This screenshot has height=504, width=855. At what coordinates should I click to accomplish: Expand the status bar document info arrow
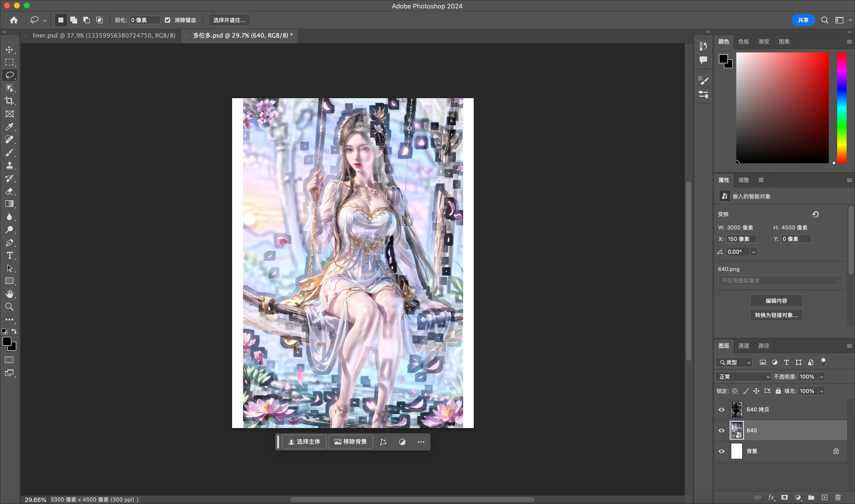tap(137, 500)
